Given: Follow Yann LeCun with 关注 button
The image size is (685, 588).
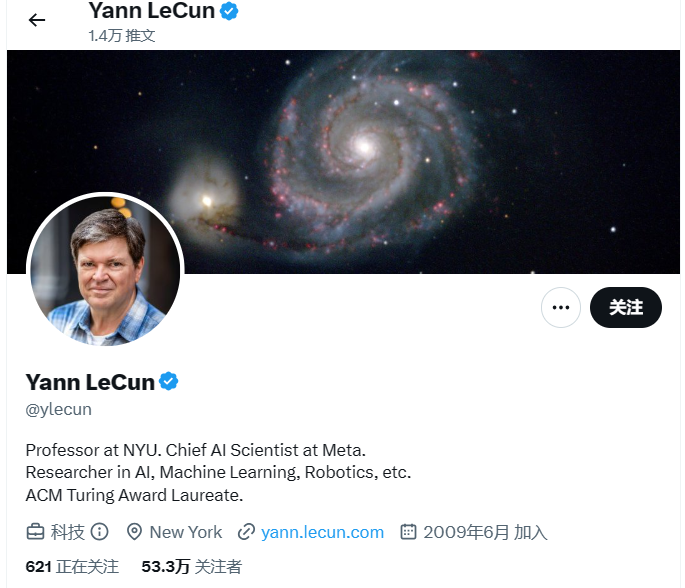Looking at the screenshot, I should point(626,307).
